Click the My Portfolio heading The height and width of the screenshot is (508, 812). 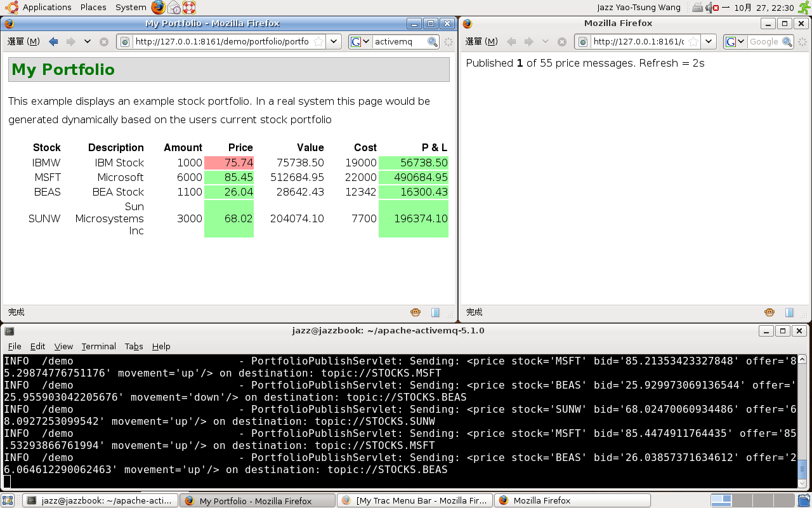click(x=63, y=70)
